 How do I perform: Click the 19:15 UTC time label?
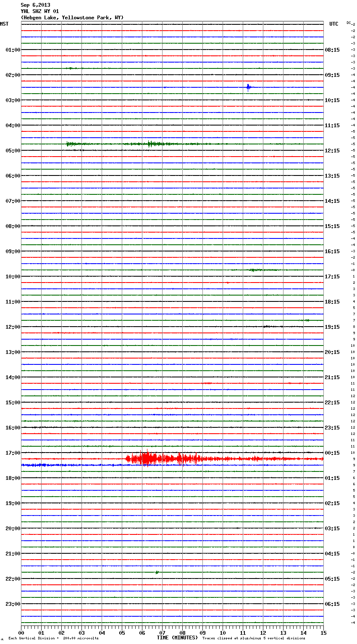pos(332,327)
